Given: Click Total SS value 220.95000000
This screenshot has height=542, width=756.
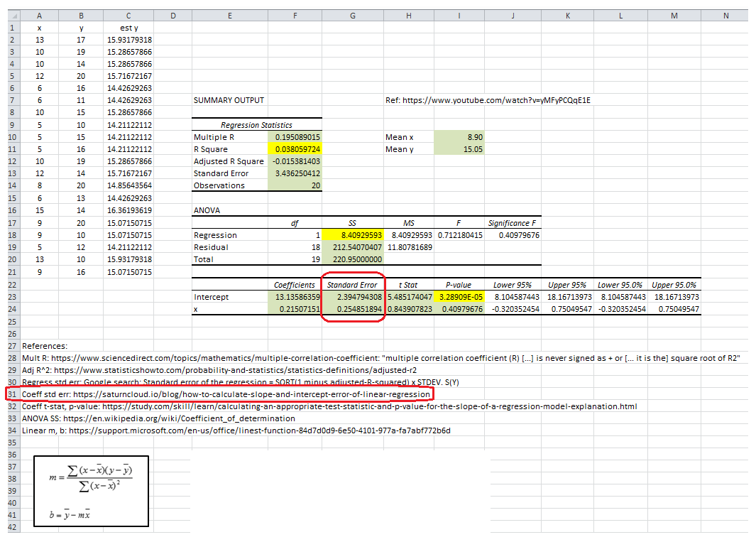Looking at the screenshot, I should point(353,259).
